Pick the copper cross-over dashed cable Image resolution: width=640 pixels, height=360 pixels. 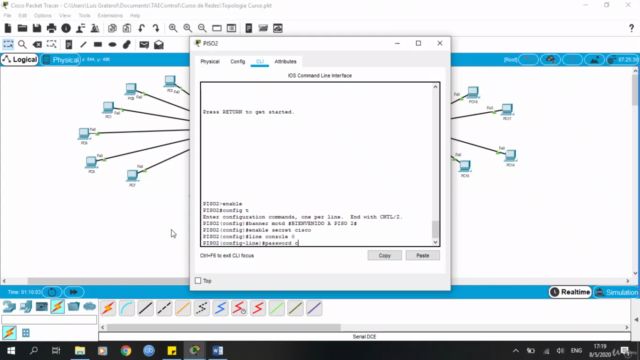point(164,308)
